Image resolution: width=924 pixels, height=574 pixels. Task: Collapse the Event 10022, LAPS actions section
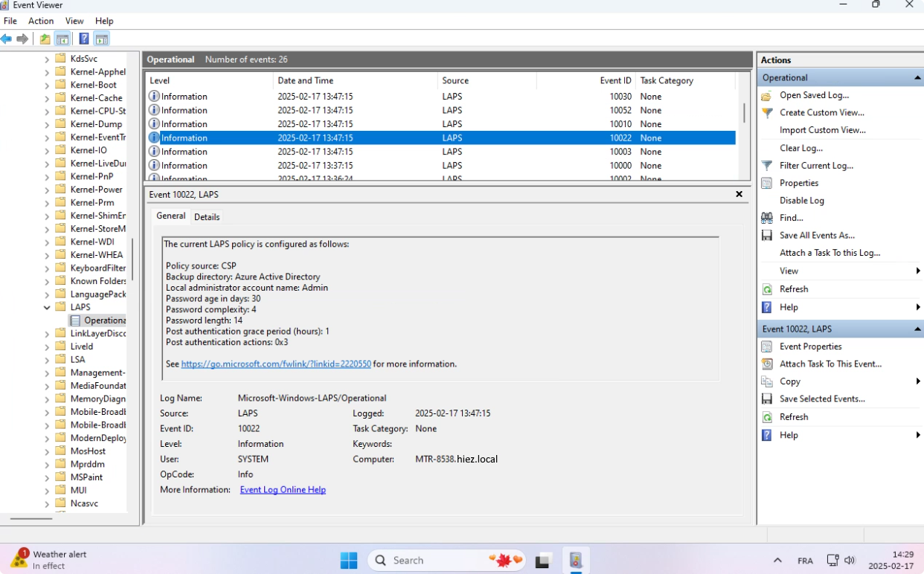pyautogui.click(x=917, y=329)
